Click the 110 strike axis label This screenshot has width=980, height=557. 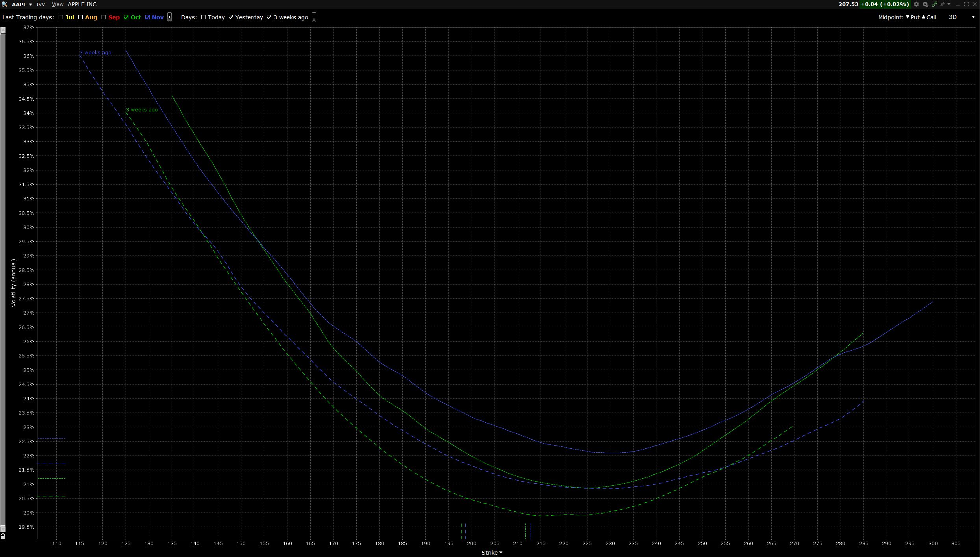(57, 543)
